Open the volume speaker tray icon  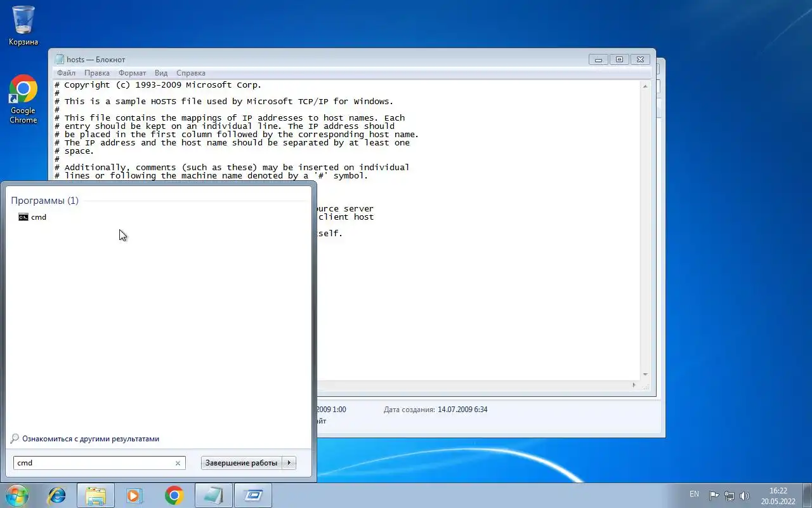(745, 496)
